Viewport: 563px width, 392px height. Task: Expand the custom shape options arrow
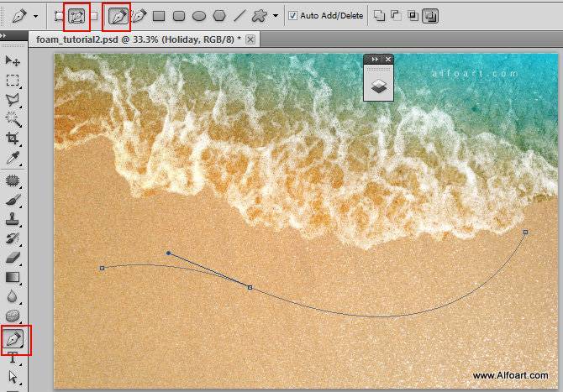pyautogui.click(x=276, y=15)
